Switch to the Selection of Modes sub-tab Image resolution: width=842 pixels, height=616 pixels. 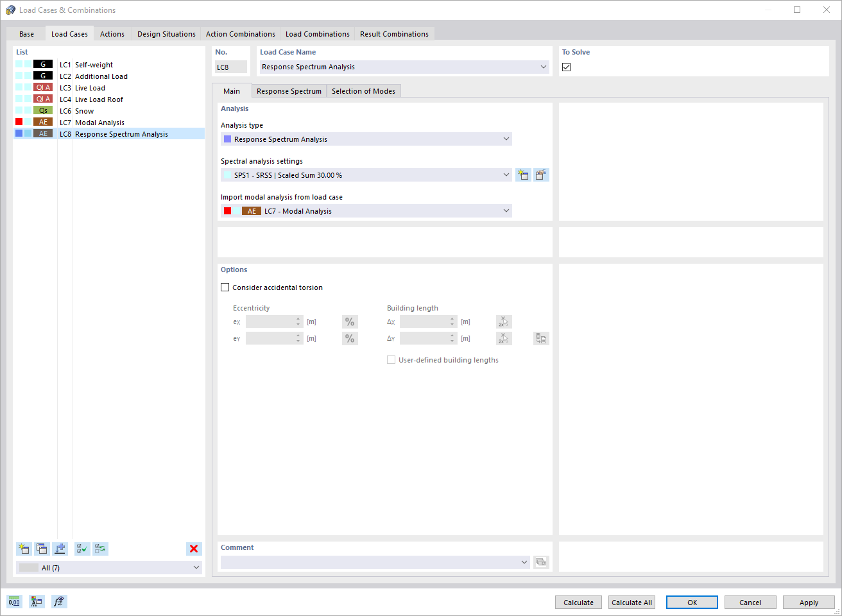[x=363, y=91]
